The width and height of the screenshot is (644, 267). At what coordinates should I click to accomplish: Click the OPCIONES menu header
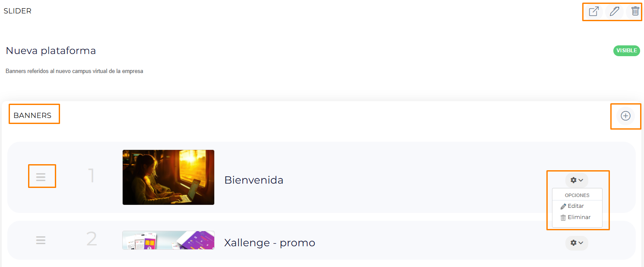[577, 195]
